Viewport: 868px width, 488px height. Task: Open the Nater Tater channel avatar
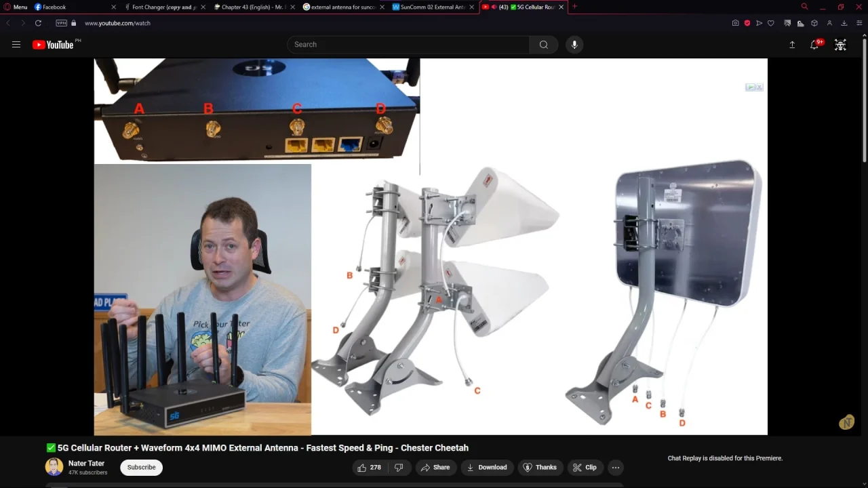click(x=54, y=467)
